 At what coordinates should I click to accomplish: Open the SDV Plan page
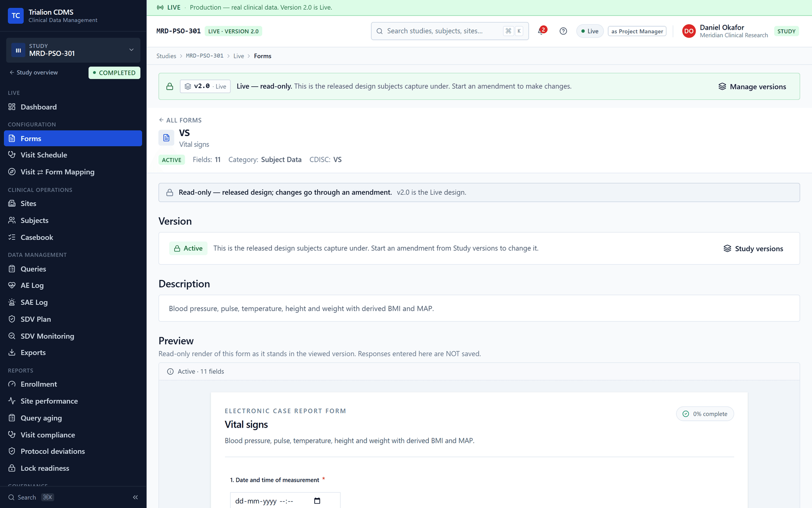pos(73,319)
